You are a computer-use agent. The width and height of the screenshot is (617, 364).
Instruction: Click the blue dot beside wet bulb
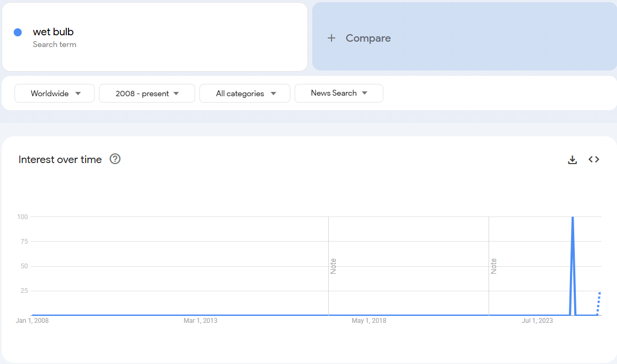[18, 32]
